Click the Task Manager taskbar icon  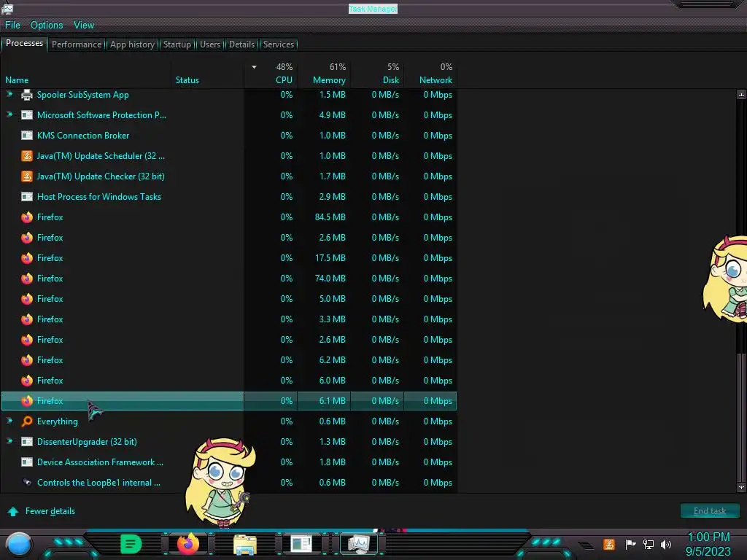359,544
